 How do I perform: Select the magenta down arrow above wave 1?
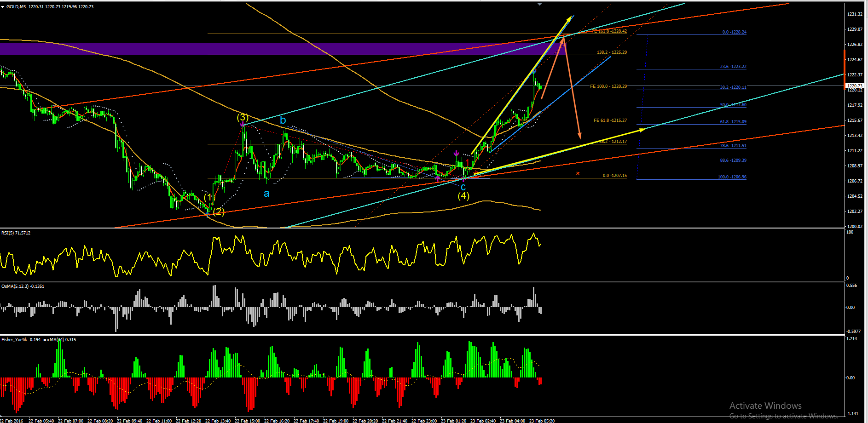coord(456,154)
